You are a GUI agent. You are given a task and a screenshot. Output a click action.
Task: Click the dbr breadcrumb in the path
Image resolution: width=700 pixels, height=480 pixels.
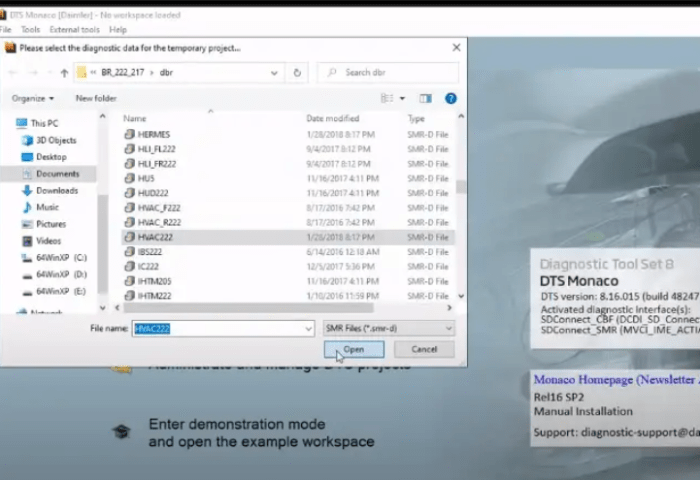pos(166,72)
